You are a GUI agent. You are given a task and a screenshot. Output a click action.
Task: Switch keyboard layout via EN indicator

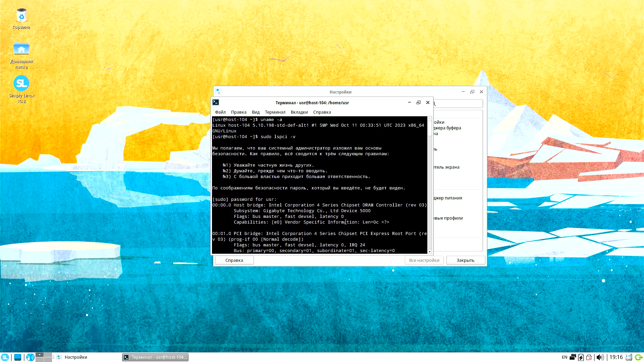564,357
